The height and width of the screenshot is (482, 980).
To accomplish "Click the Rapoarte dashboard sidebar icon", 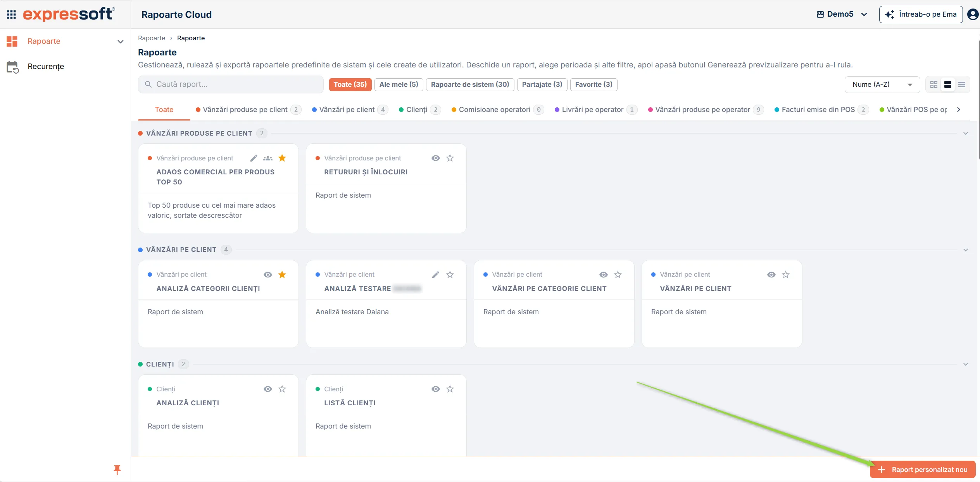I will [12, 41].
